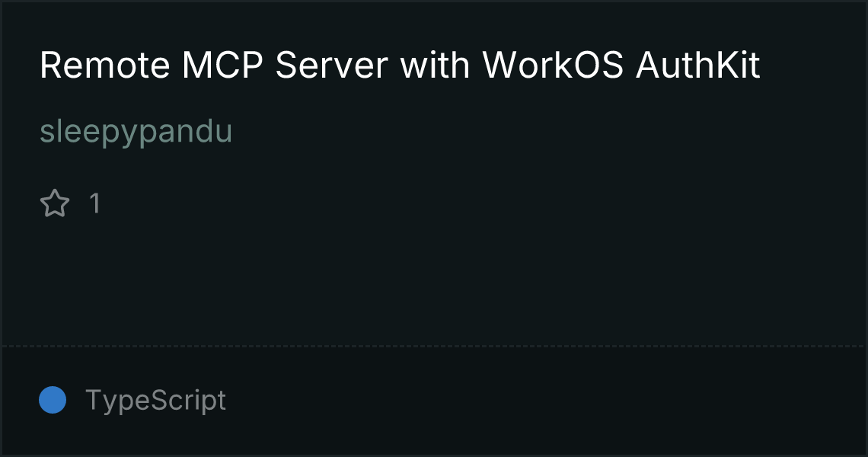Screen dimensions: 868x457
Task: Select the star count number 1
Action: point(95,203)
